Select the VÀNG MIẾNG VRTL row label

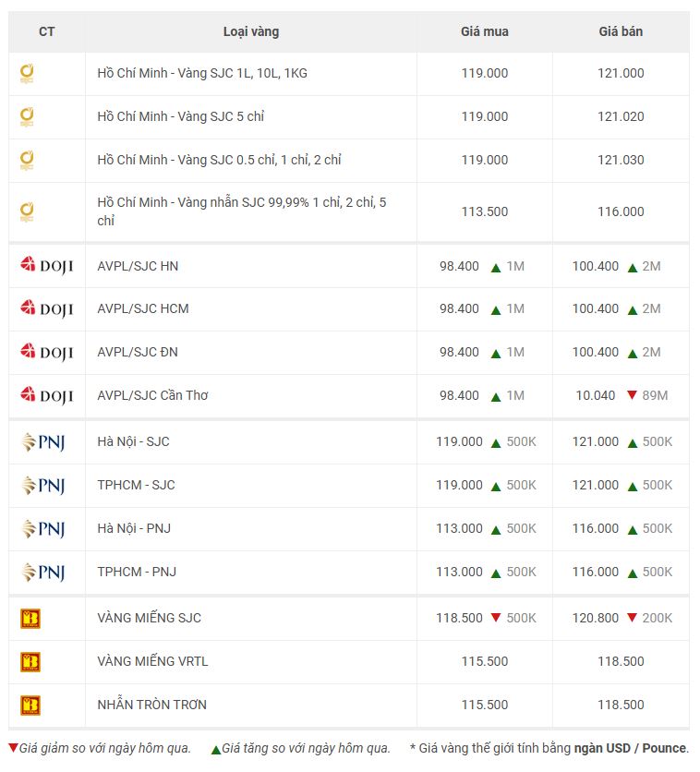[x=150, y=661]
